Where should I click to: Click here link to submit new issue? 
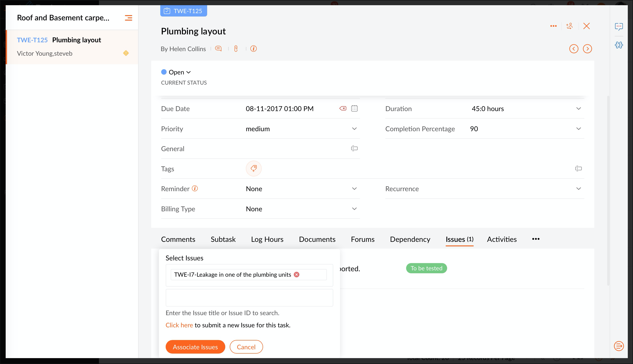[x=179, y=325]
